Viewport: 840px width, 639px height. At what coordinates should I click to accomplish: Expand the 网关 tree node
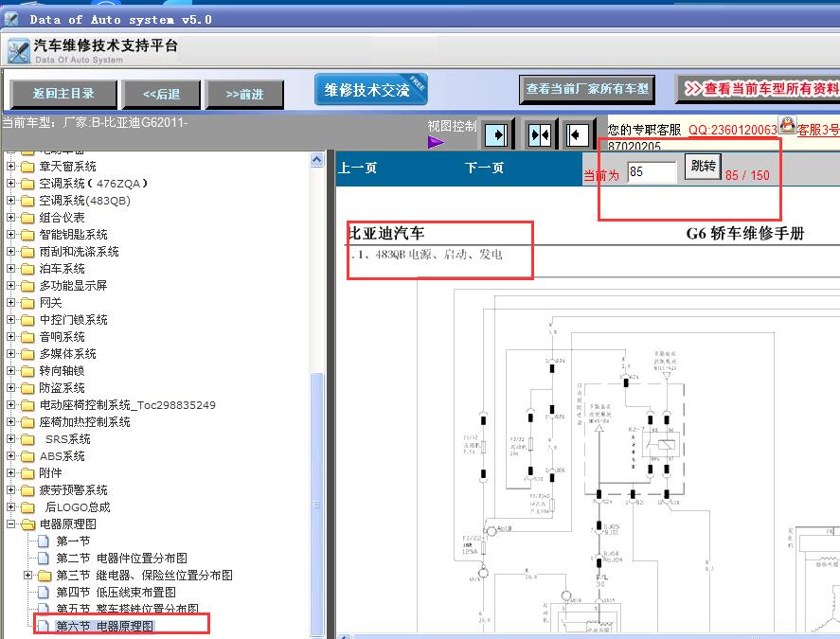(10, 303)
